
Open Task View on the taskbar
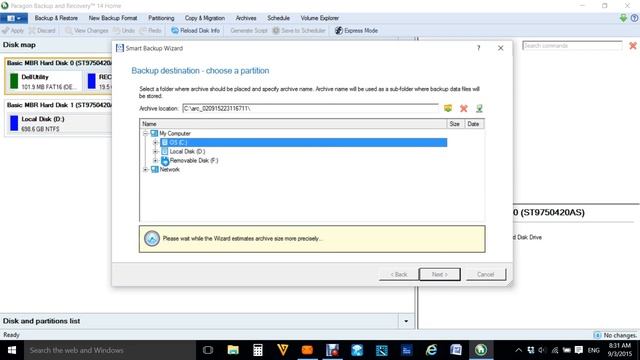pos(208,350)
